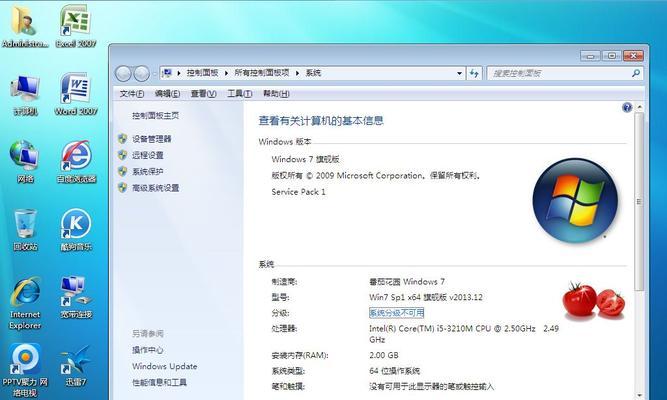Open the Excel 2007 desktop shortcut
The height and width of the screenshot is (400, 667).
pyautogui.click(x=73, y=23)
